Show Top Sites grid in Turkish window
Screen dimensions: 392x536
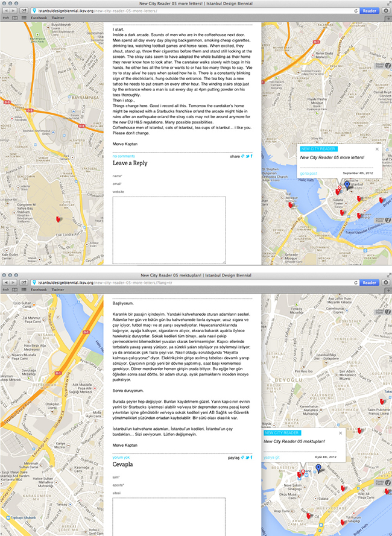point(24,289)
